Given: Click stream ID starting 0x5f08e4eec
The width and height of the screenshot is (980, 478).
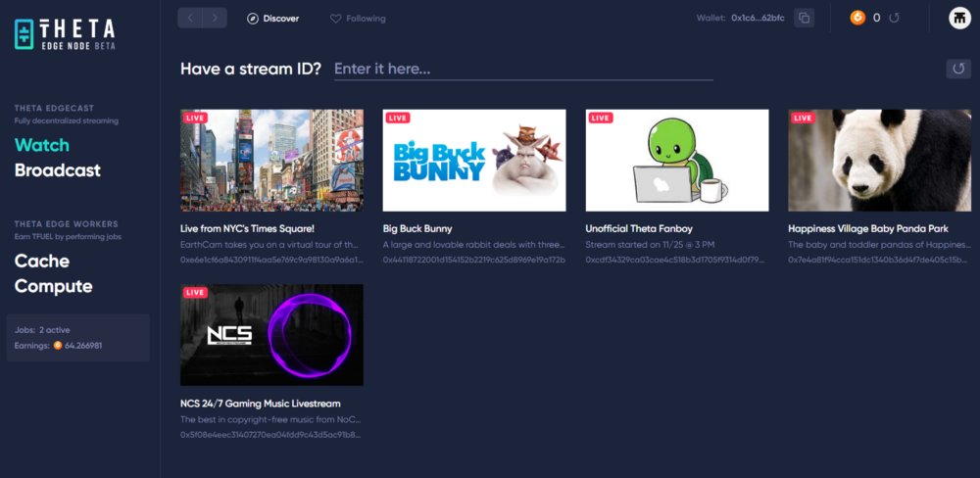Looking at the screenshot, I should point(270,434).
